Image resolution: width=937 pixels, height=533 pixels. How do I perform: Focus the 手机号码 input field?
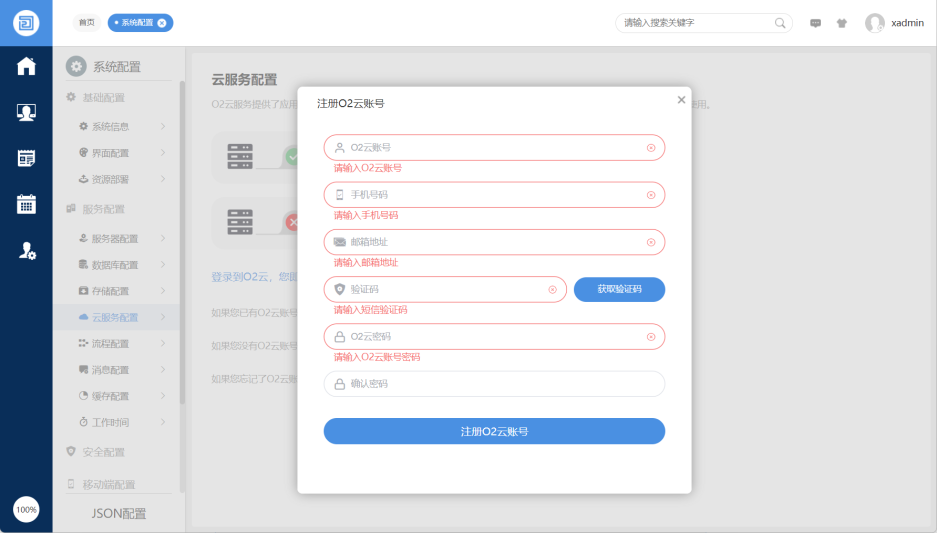pyautogui.click(x=494, y=195)
